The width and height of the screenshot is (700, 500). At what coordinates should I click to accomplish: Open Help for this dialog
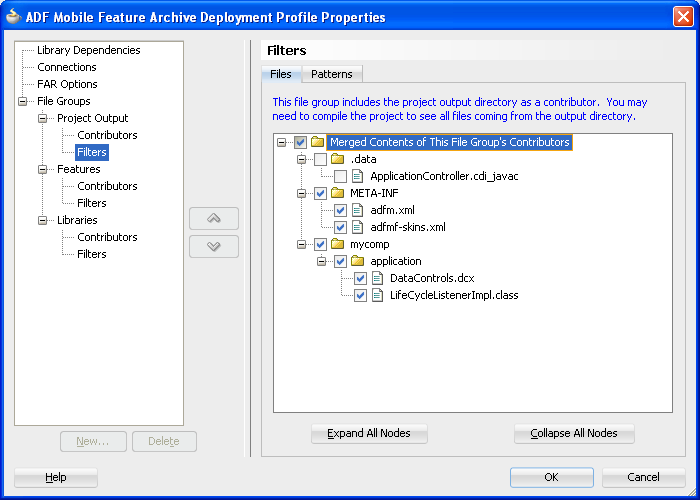coord(56,477)
